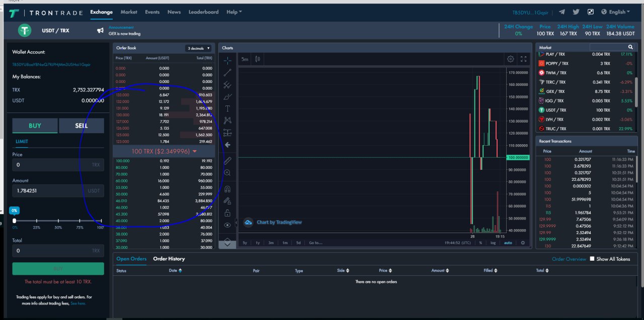Image resolution: width=644 pixels, height=320 pixels.
Task: Select the BUY side toggle
Action: 35,126
